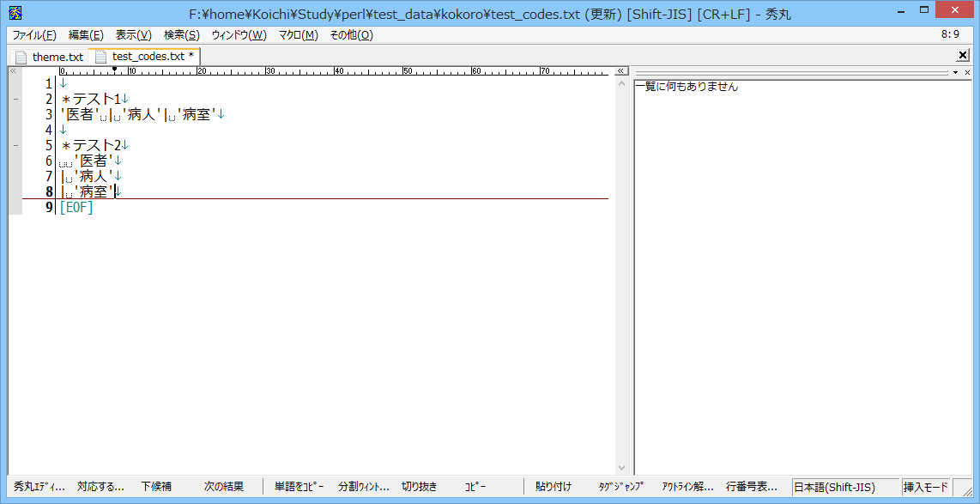Collapse the fold marker at line 5

tap(15, 145)
